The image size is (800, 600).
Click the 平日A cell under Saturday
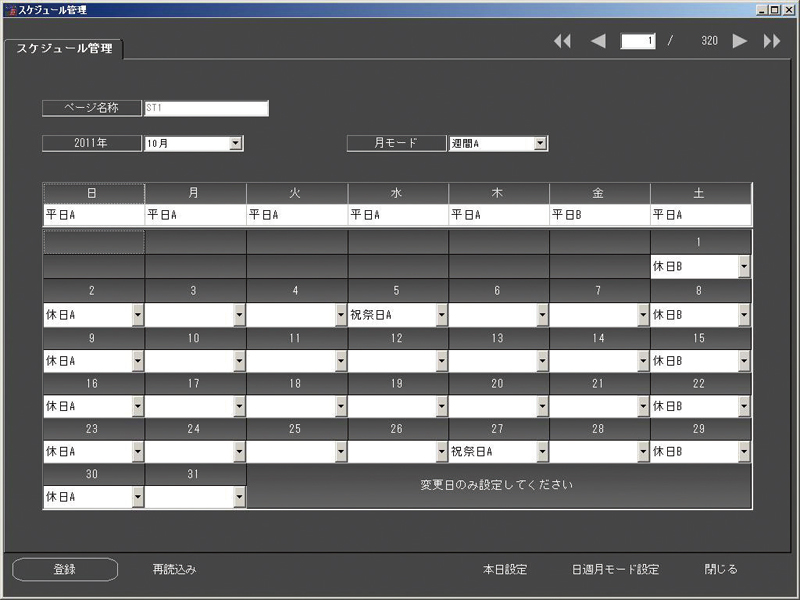click(x=701, y=215)
